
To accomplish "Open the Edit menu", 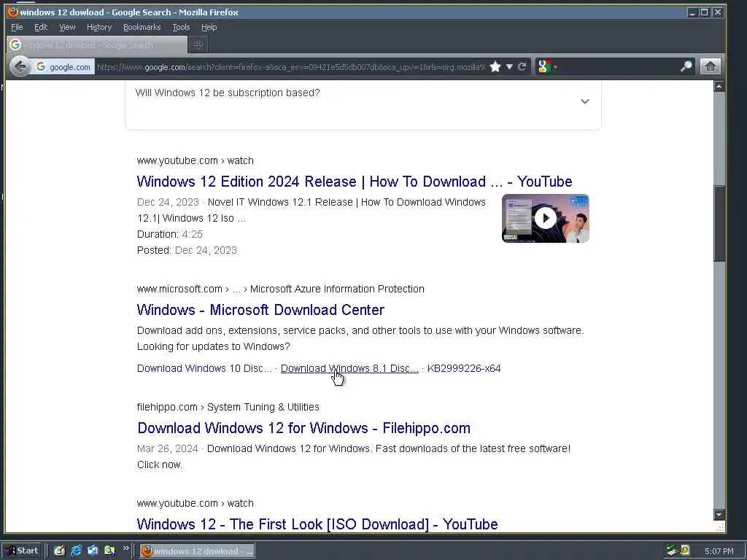I will (41, 27).
